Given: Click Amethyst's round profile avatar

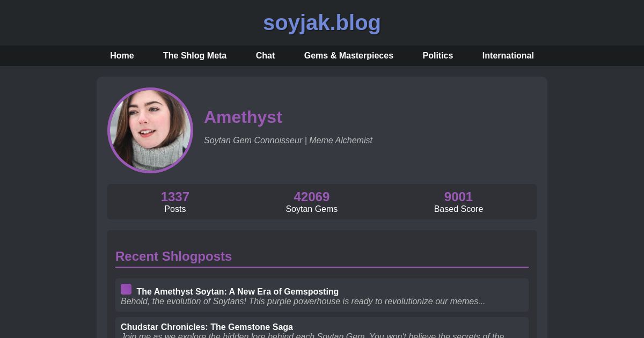Looking at the screenshot, I should point(150,130).
